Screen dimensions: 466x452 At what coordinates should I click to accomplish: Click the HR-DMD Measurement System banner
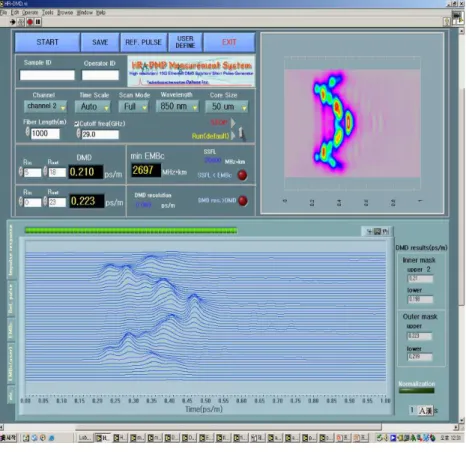coord(191,71)
